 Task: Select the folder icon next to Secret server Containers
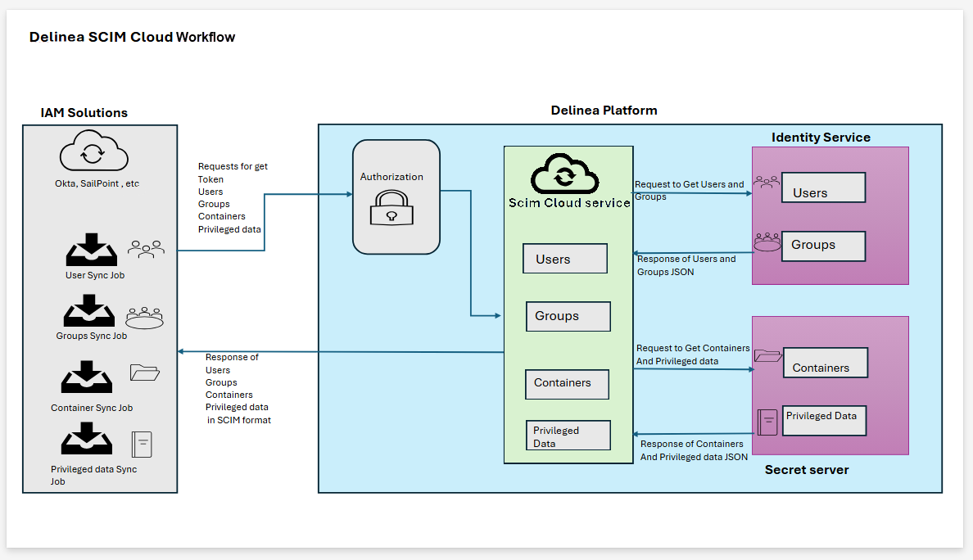[767, 355]
